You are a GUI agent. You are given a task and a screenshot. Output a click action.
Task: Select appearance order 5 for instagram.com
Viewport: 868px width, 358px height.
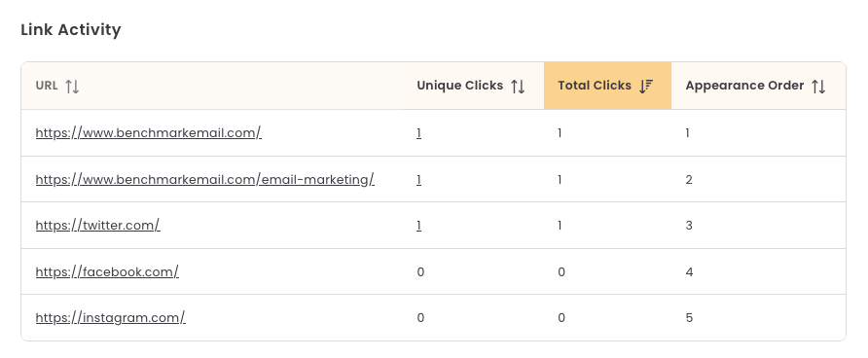pos(689,318)
